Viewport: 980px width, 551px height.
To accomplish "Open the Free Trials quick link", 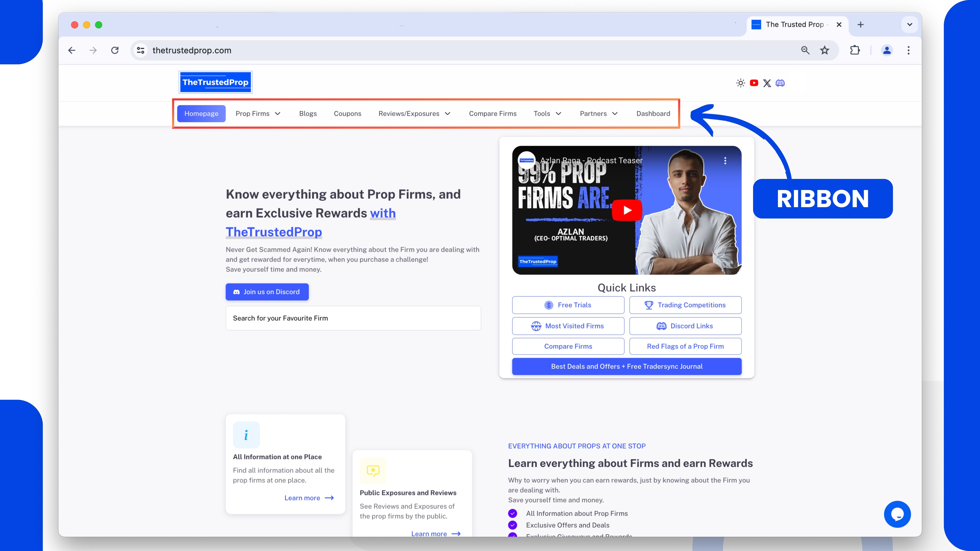I will [568, 305].
